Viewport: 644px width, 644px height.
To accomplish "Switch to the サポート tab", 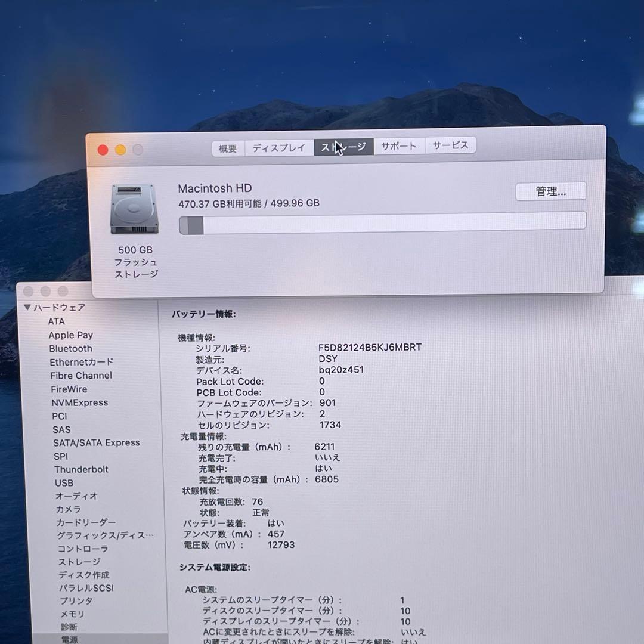I will click(398, 147).
